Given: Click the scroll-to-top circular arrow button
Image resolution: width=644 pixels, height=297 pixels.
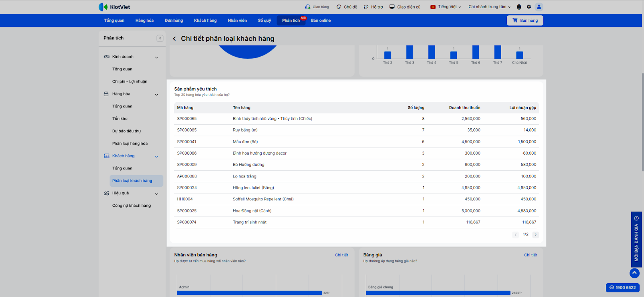Looking at the screenshot, I should 634,273.
